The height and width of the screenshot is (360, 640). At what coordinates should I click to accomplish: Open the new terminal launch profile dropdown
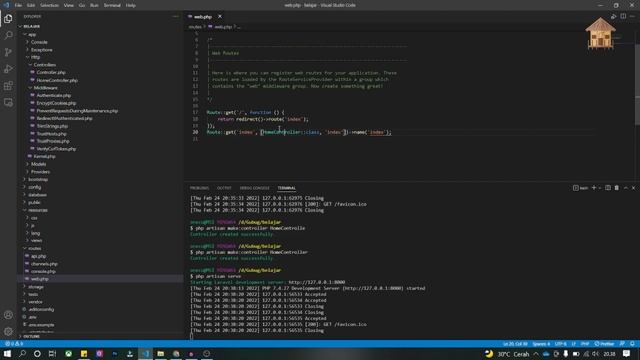point(600,188)
